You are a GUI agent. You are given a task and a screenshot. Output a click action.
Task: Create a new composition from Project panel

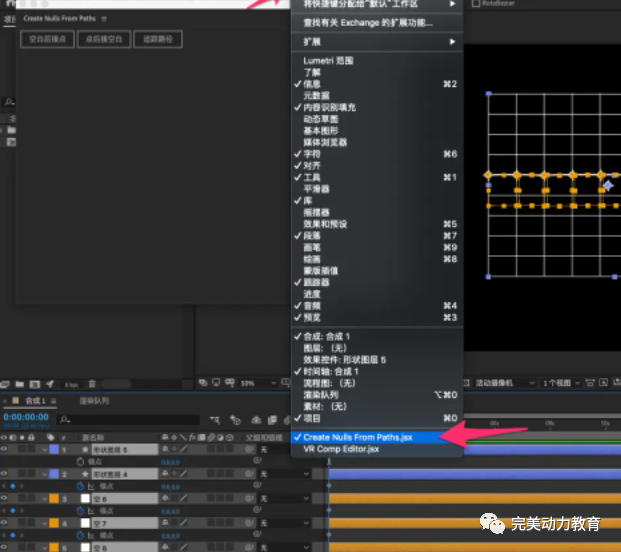[35, 384]
